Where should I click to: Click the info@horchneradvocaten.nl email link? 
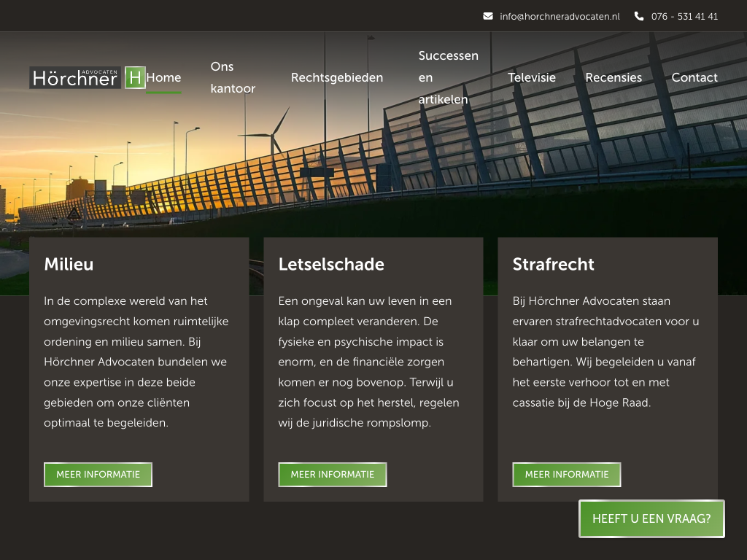[x=560, y=16]
